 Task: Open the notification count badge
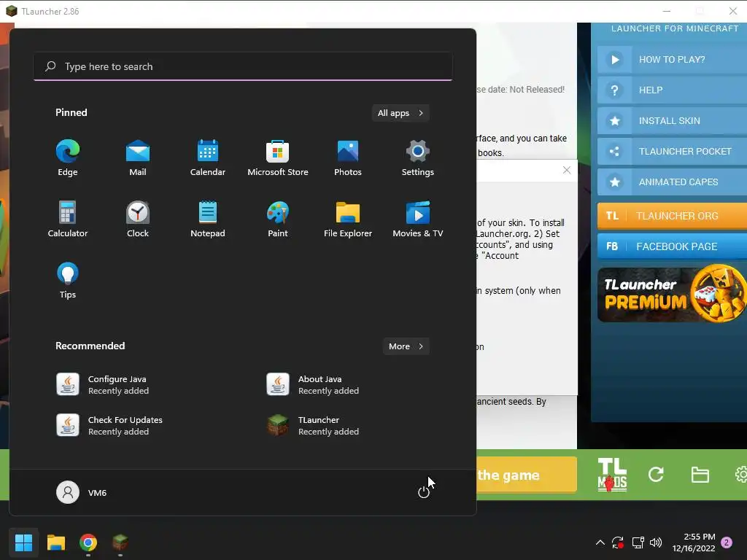point(727,542)
